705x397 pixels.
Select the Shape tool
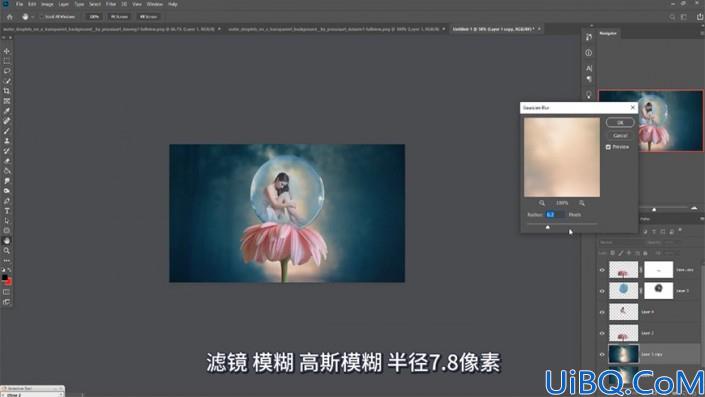[x=7, y=231]
